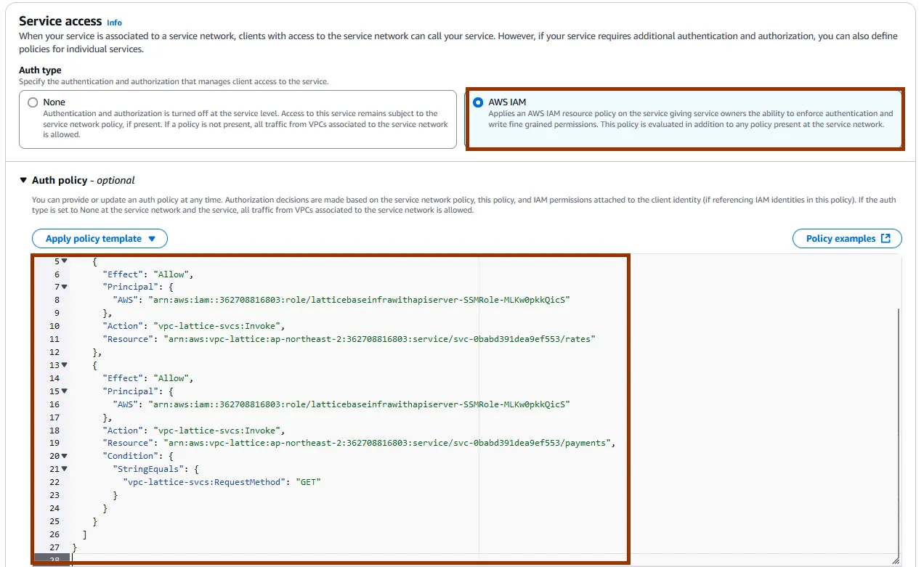The image size is (924, 567).
Task: Fold the Principal block at line 7
Action: point(64,287)
